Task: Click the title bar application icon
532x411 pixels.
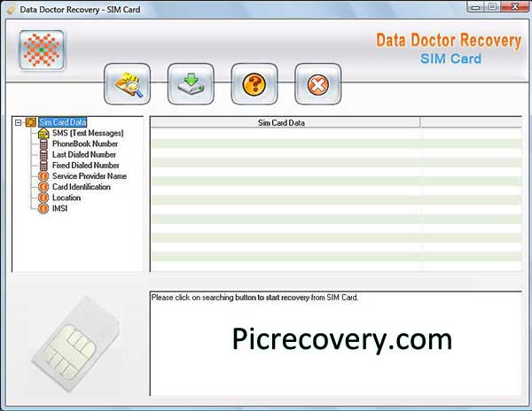Action: pyautogui.click(x=12, y=10)
